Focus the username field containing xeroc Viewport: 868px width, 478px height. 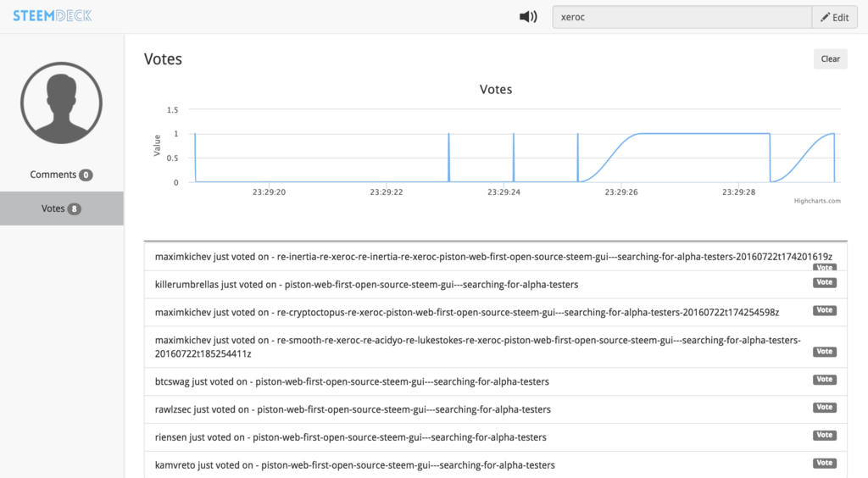(682, 17)
